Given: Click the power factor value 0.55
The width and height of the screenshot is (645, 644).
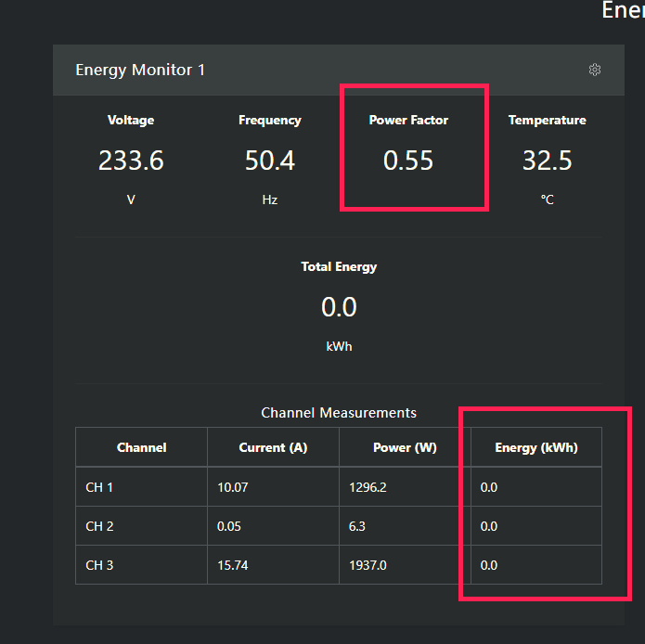Looking at the screenshot, I should [408, 160].
